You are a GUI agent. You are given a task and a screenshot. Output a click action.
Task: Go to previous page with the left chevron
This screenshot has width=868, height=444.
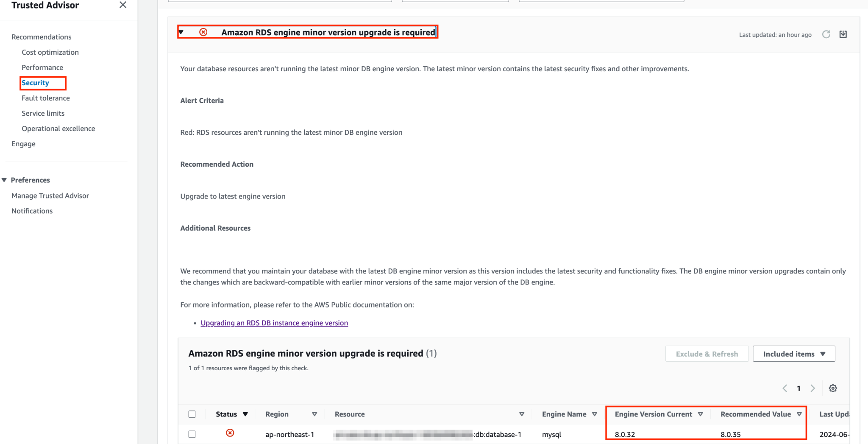[785, 388]
